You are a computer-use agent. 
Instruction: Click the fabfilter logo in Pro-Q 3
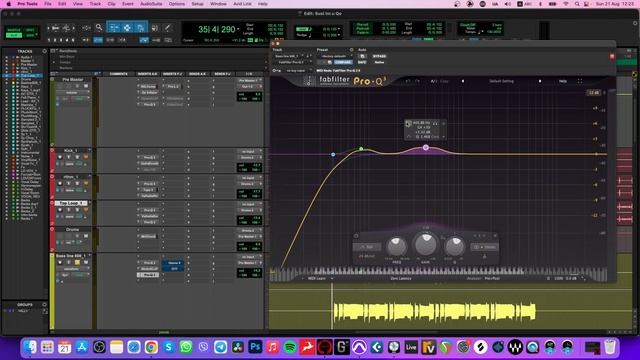click(334, 80)
